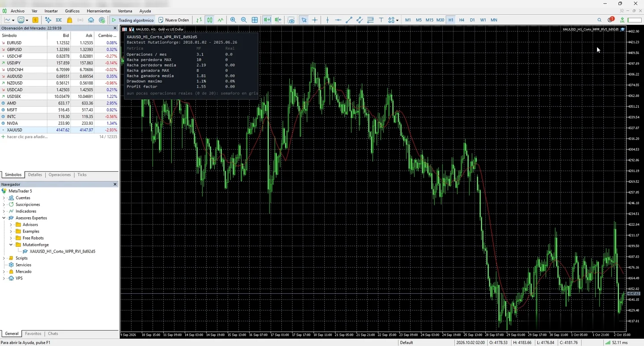644x346 pixels.
Task: Select the crosshair tool
Action: tap(315, 20)
